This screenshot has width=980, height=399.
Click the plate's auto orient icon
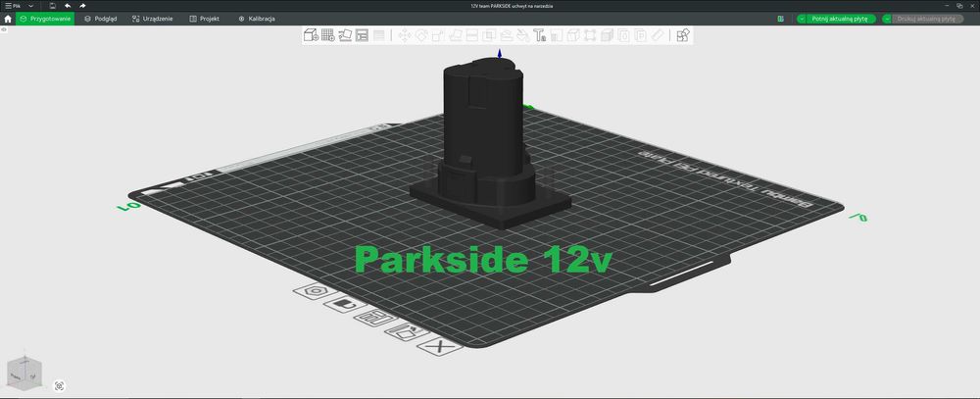406,331
